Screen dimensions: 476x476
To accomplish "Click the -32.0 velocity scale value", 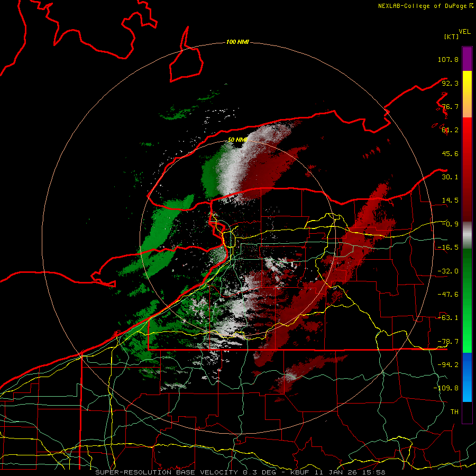I will pyautogui.click(x=448, y=271).
